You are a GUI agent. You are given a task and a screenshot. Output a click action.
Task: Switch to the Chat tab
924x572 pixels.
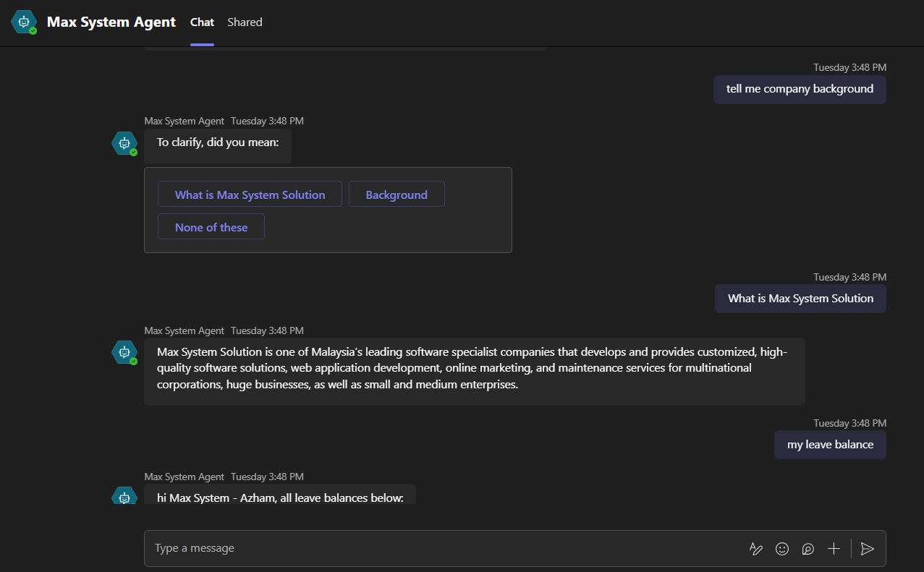pos(202,22)
